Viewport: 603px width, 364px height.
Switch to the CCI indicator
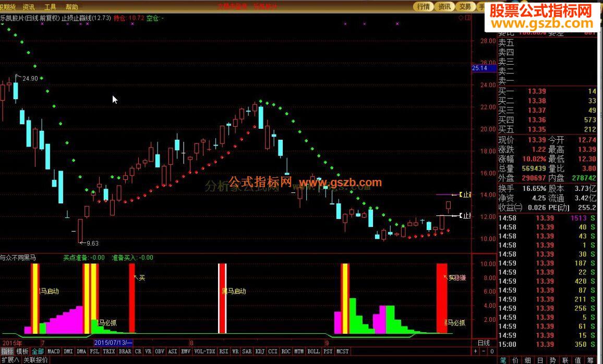coord(273,351)
